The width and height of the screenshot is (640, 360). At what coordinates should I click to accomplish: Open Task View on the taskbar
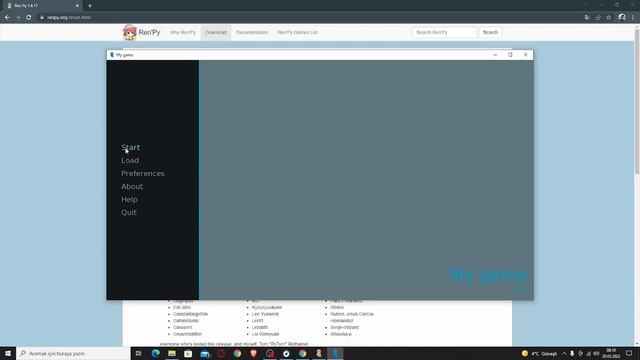pos(138,353)
